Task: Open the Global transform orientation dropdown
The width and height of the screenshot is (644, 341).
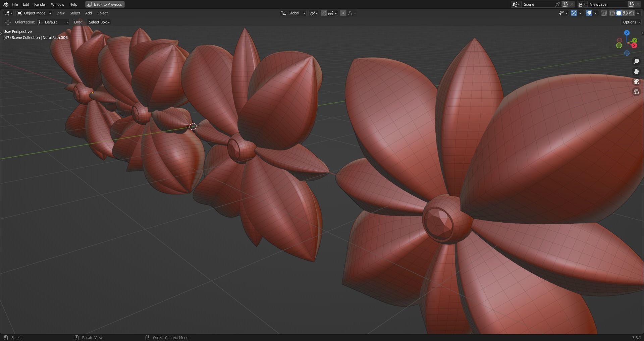Action: 293,13
